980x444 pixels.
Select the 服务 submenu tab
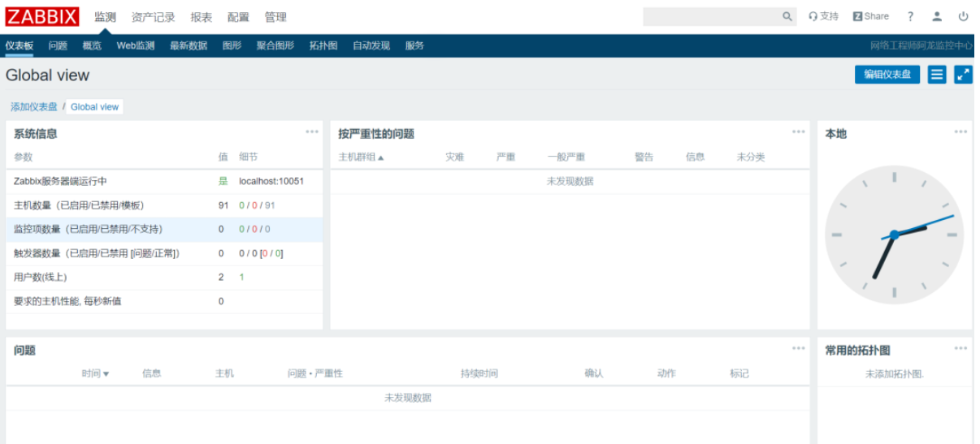click(x=414, y=45)
